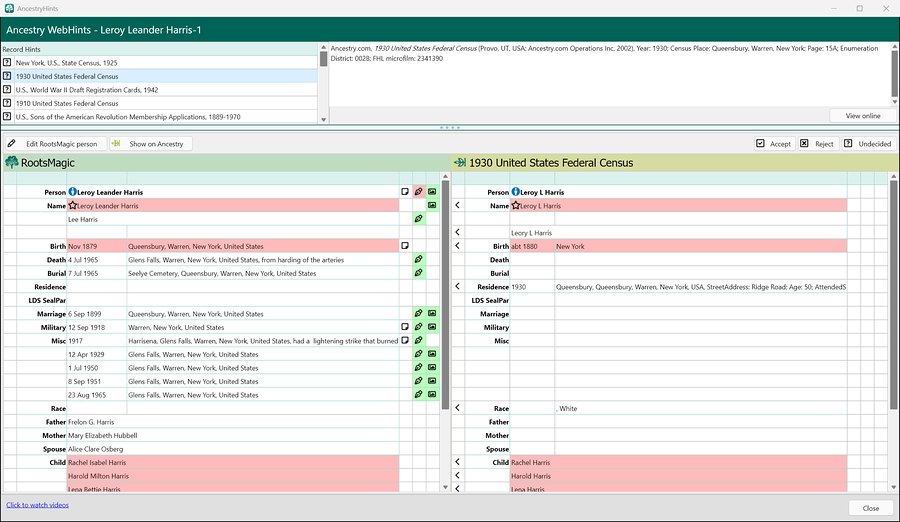Open media icon on the 12 Apr 1929 row

432,354
